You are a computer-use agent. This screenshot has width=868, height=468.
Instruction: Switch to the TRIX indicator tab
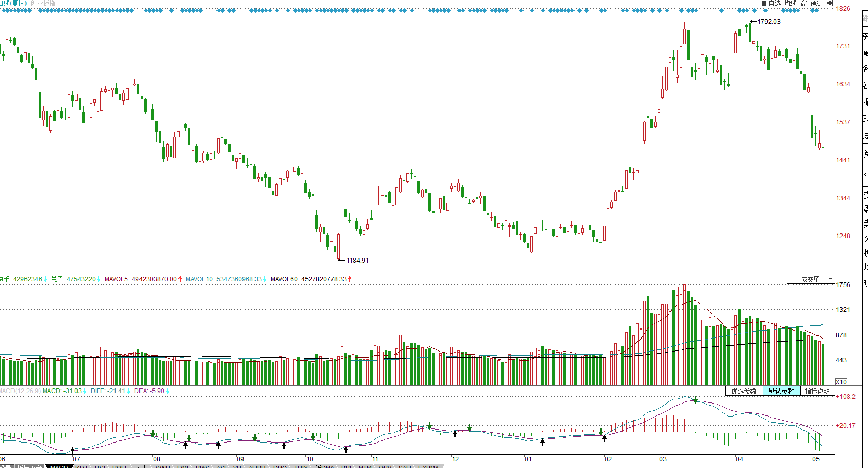(301, 466)
